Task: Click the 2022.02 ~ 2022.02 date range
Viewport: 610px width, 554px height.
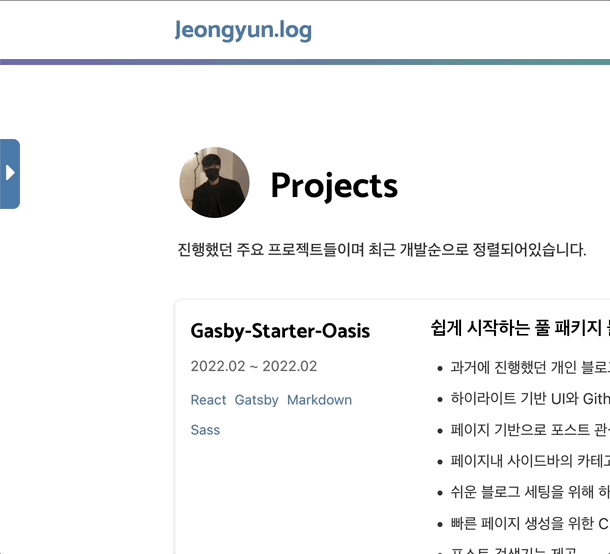Action: click(x=254, y=366)
